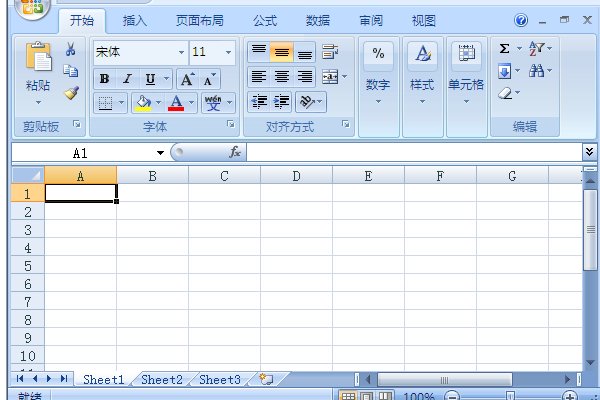The width and height of the screenshot is (600, 400).
Task: Open the 宋体 font name dropdown
Action: [181, 52]
